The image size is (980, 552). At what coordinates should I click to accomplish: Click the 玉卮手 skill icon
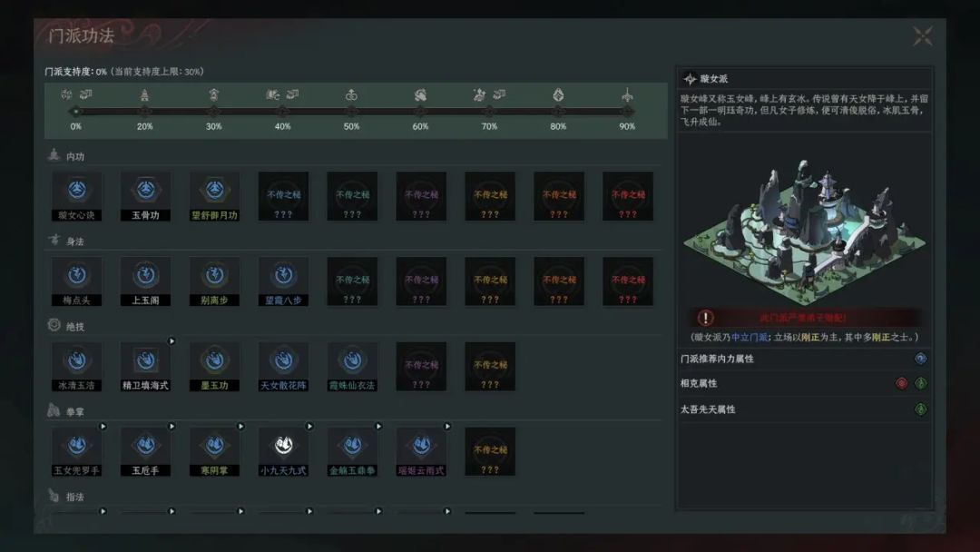145,451
